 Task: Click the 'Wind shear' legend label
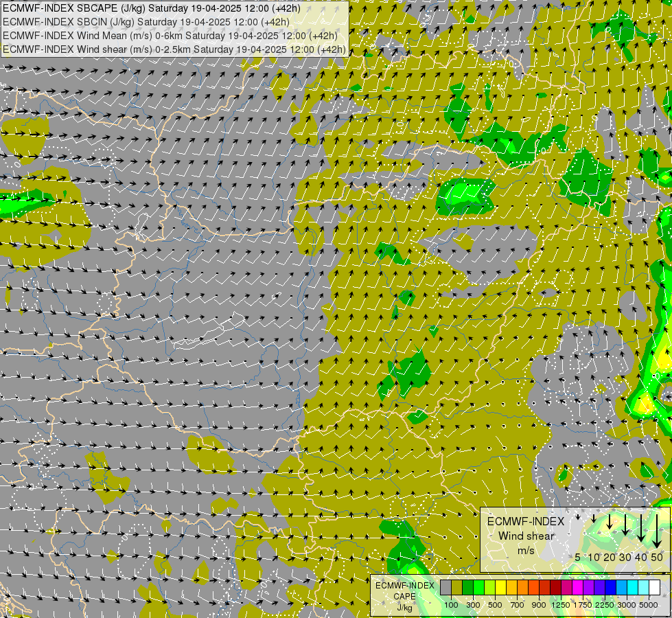coord(526,536)
